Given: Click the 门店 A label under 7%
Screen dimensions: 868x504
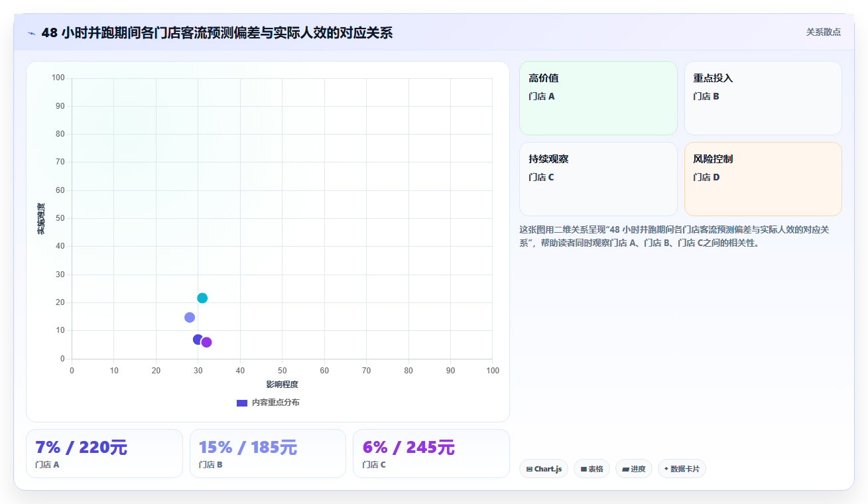Looking at the screenshot, I should click(47, 465).
